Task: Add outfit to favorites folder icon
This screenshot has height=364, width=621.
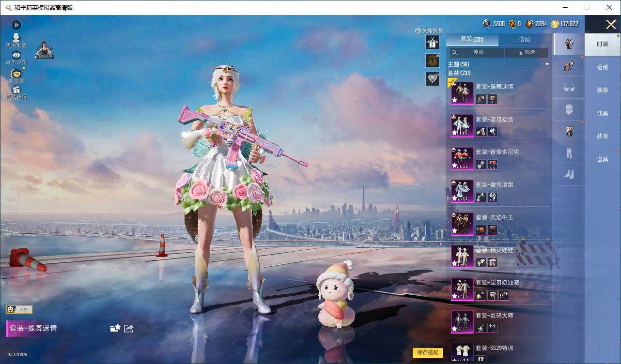Action: [115, 328]
